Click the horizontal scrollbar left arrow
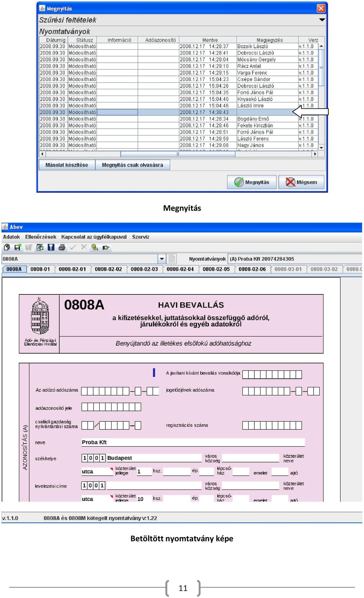Screen dimensions: 364x598 pyautogui.click(x=42, y=154)
